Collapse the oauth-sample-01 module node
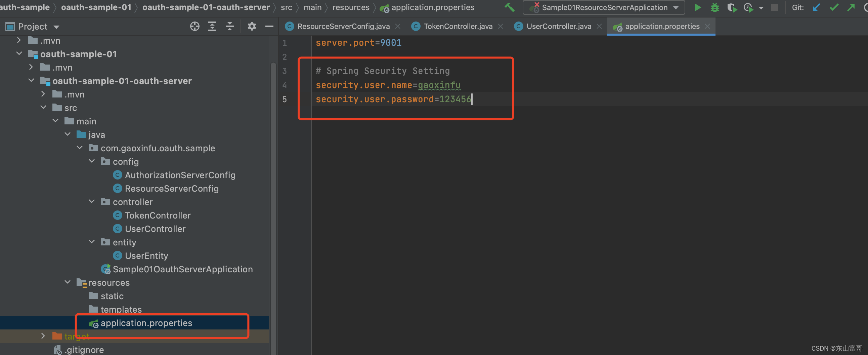868x355 pixels. pyautogui.click(x=19, y=53)
